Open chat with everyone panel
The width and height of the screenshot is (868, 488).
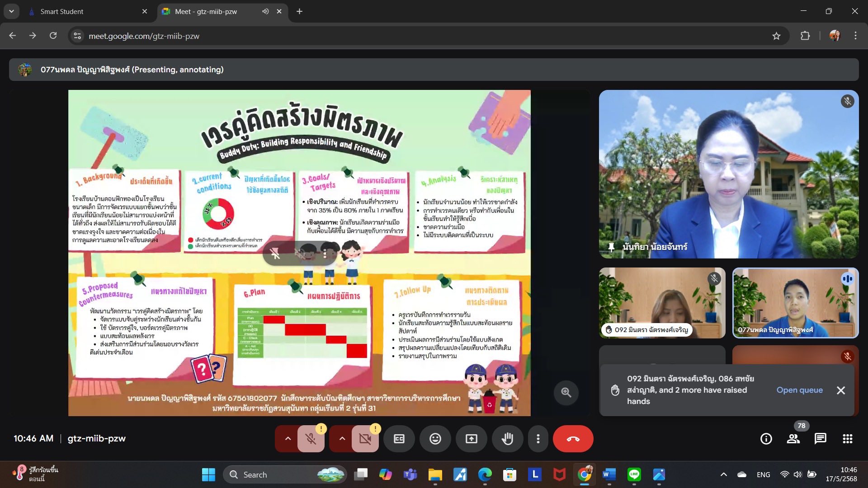821,439
